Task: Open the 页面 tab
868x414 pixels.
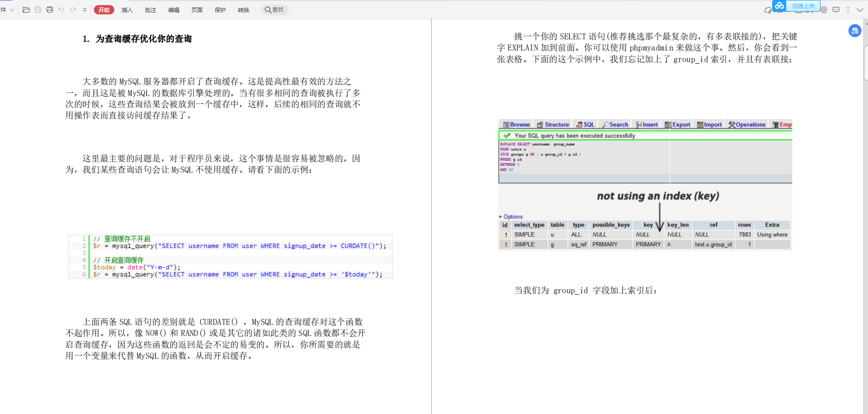Action: pos(197,10)
